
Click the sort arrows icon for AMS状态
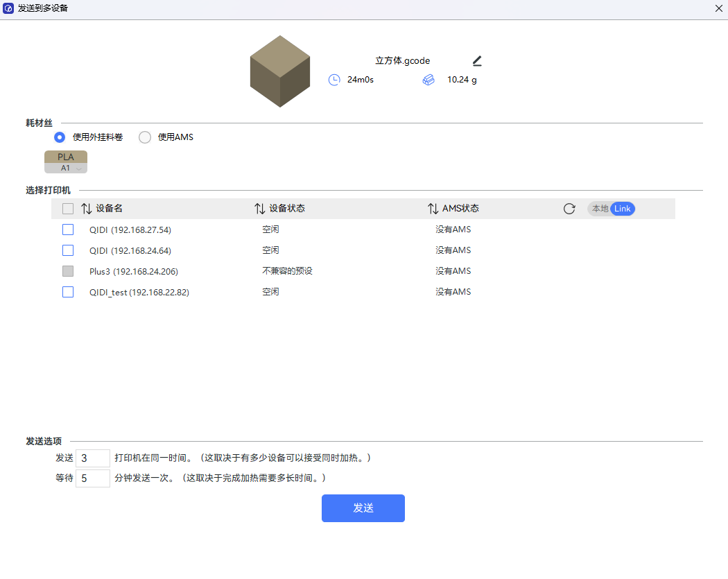(433, 209)
